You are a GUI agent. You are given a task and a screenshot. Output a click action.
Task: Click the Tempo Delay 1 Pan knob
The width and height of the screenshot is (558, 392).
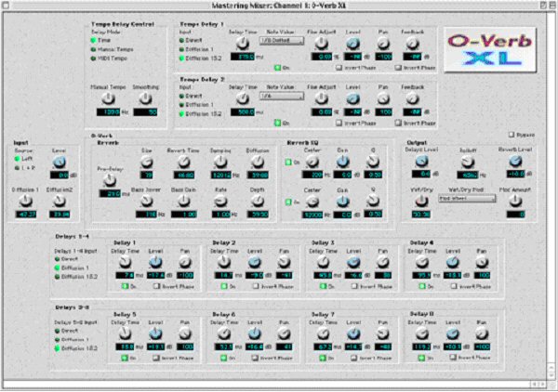click(x=383, y=44)
